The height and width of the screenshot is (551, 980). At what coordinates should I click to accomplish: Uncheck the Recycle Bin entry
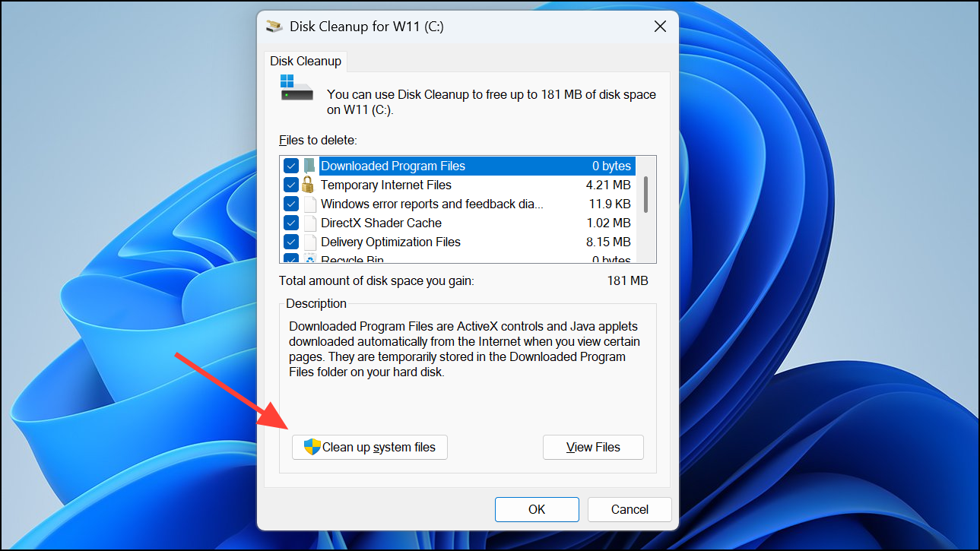[291, 258]
